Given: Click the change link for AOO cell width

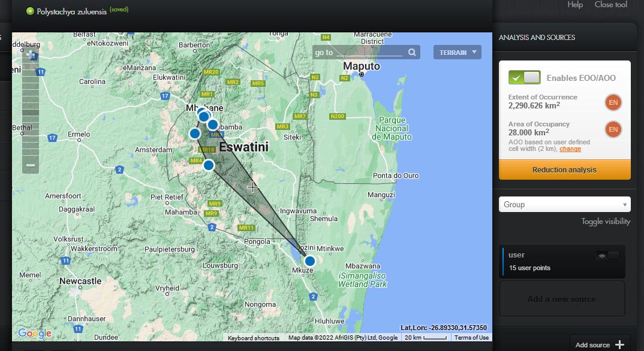Looking at the screenshot, I should click(570, 149).
